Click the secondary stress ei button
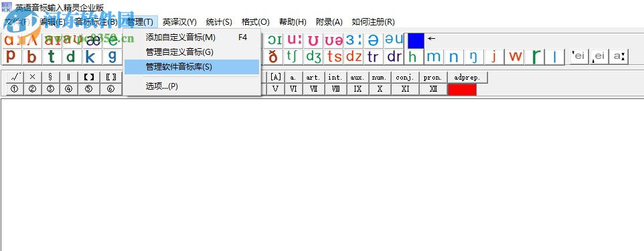This screenshot has height=251, width=644. tap(599, 56)
